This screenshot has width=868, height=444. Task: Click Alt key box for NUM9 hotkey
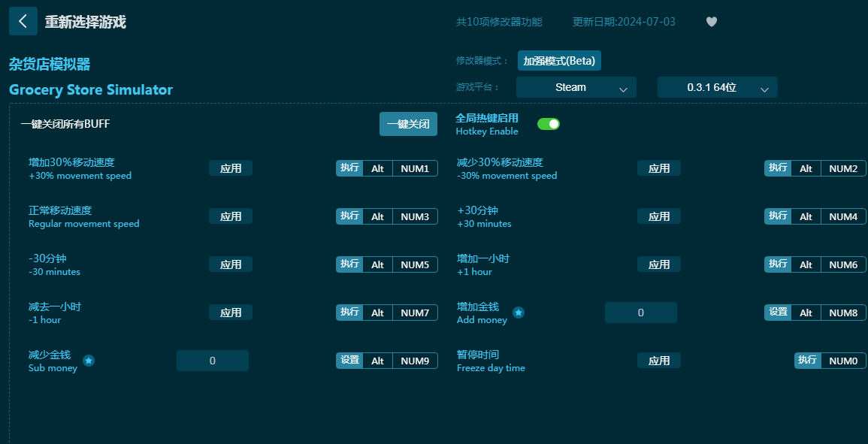[x=377, y=361]
